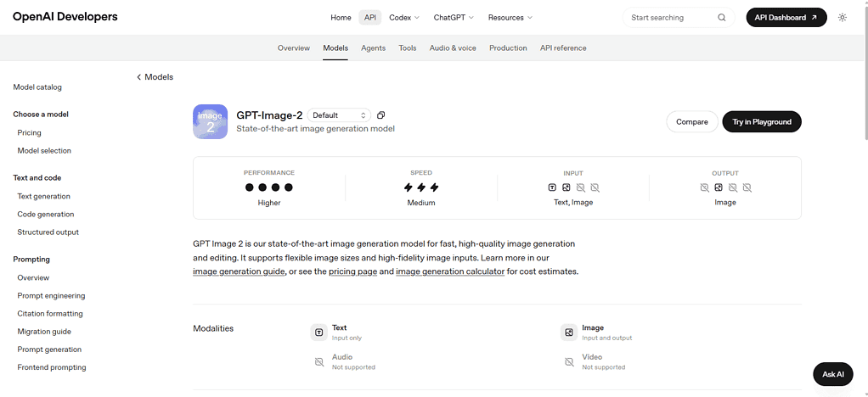
Task: Click the Image modality icon in Modalities
Action: [x=569, y=333]
